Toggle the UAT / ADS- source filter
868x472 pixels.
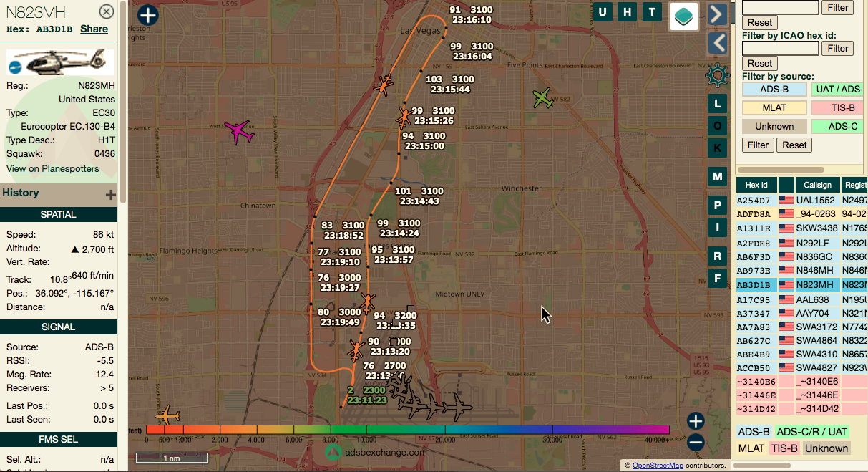point(839,89)
